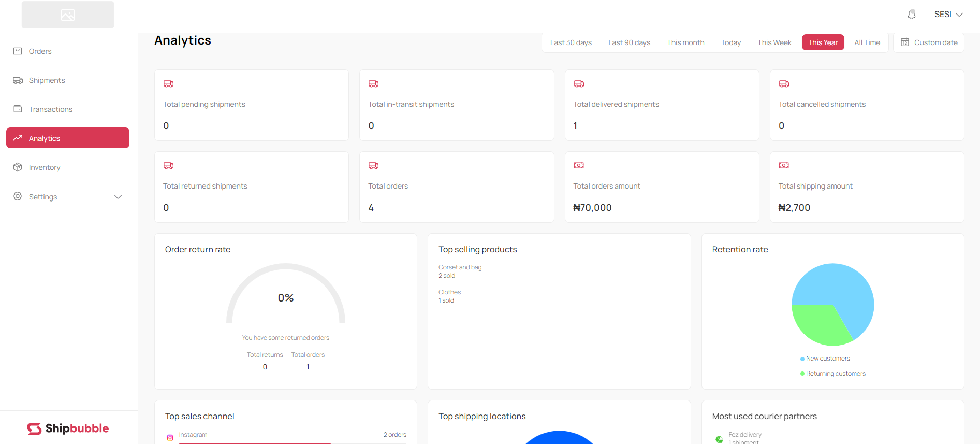Switch the range to This month
The height and width of the screenshot is (444, 980).
(x=685, y=42)
